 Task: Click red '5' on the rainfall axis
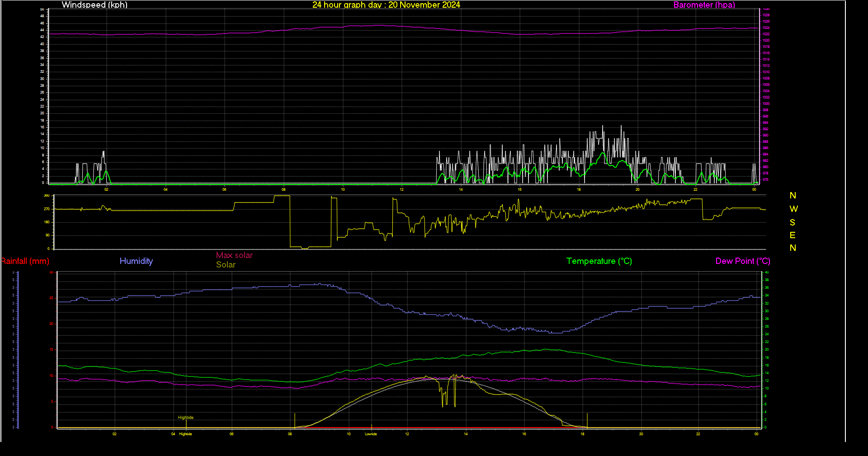[52, 401]
